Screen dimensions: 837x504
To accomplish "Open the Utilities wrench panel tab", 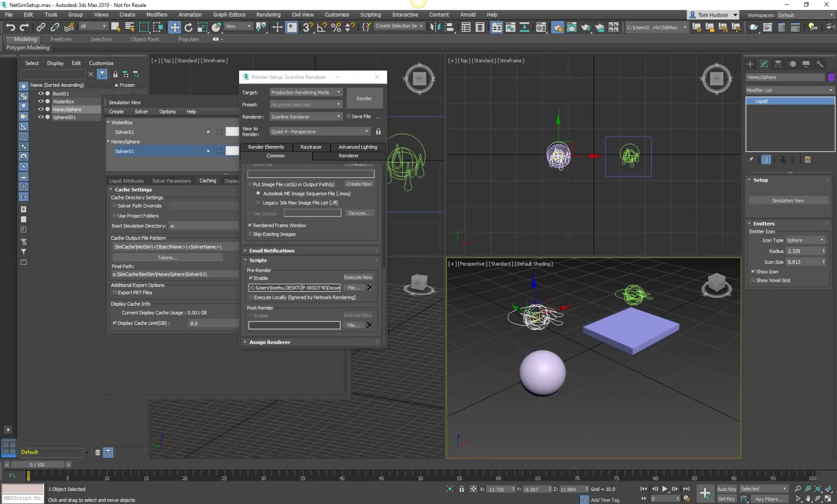I will click(x=820, y=64).
